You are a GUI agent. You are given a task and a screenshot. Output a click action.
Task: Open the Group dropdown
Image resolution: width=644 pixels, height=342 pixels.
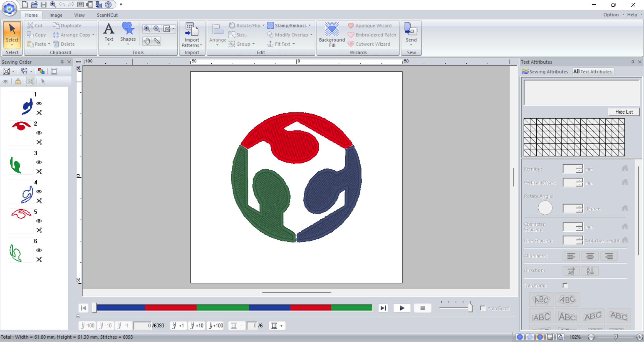coord(253,44)
